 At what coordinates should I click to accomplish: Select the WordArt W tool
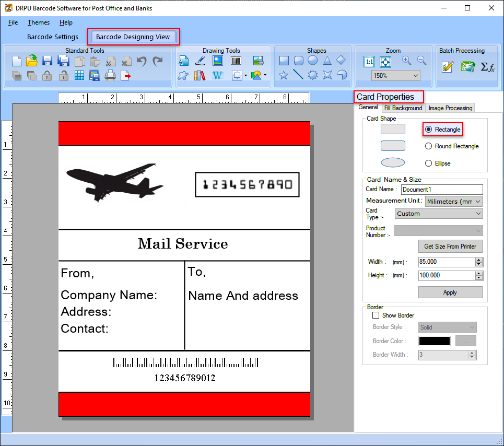coord(218,76)
